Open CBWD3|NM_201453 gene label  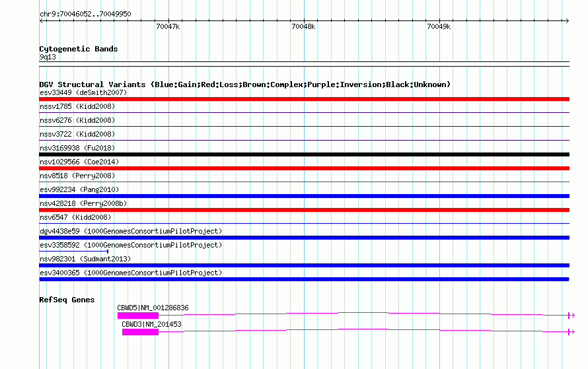point(151,324)
